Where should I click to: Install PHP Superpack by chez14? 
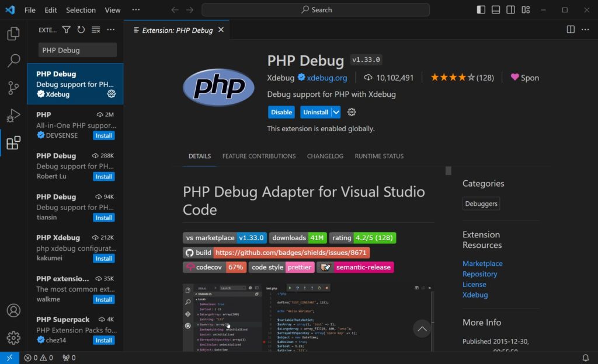click(x=104, y=341)
